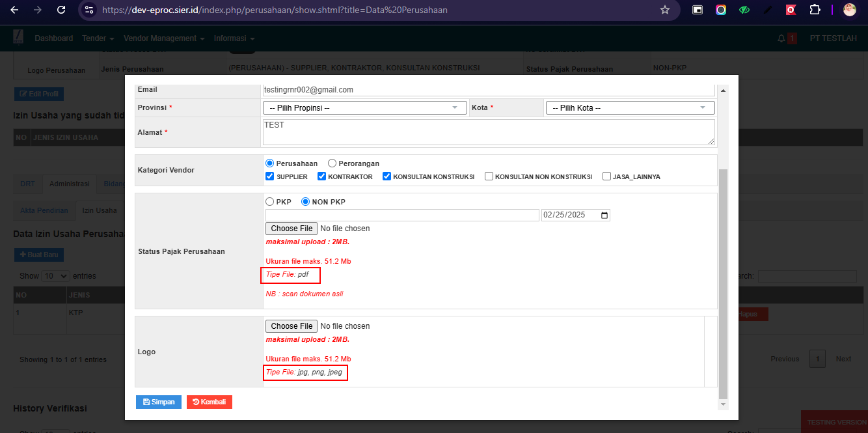Image resolution: width=868 pixels, height=433 pixels.
Task: Bookmark this page with star icon
Action: (x=664, y=10)
